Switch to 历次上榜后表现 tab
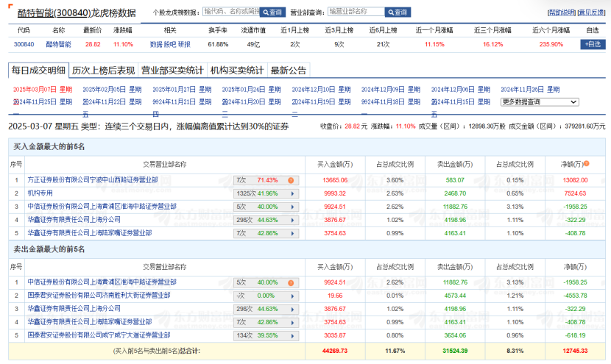Viewport: 611px width, 364px height. 103,71
